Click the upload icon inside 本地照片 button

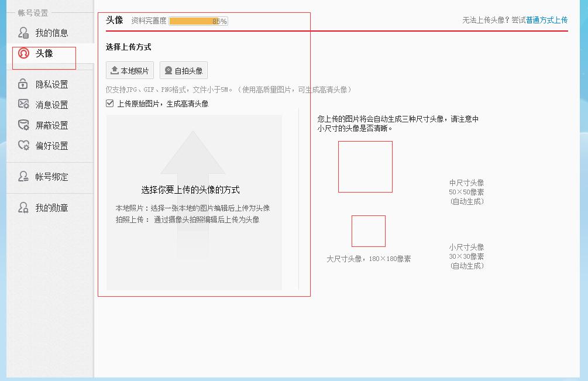click(114, 70)
